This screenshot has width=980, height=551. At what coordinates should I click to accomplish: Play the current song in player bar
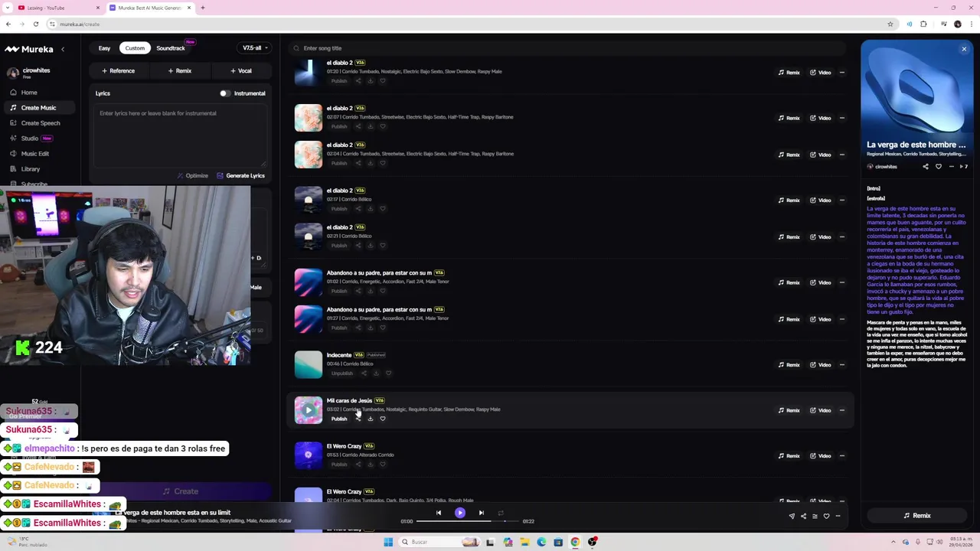460,513
